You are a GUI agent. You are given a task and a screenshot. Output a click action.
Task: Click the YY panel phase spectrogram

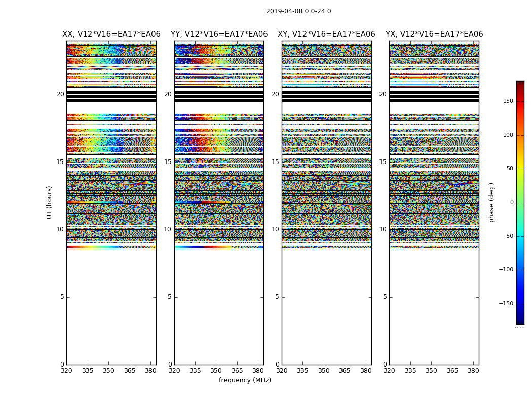click(219, 202)
